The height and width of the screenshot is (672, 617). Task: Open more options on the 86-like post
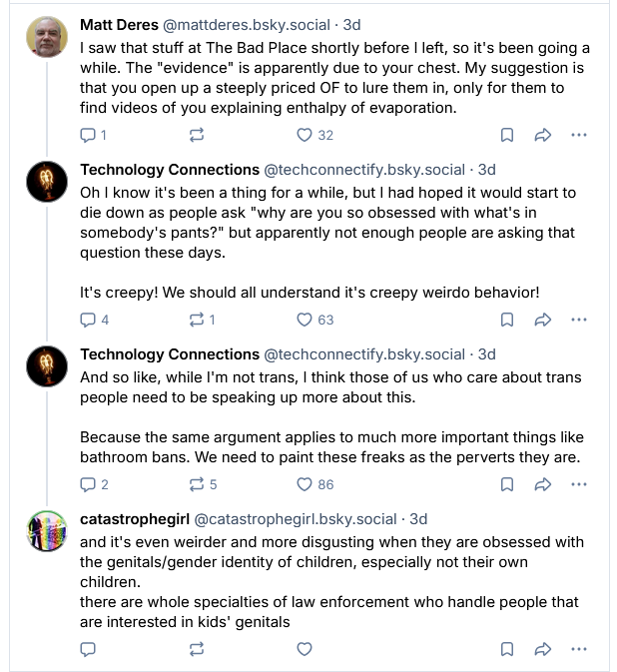[579, 484]
